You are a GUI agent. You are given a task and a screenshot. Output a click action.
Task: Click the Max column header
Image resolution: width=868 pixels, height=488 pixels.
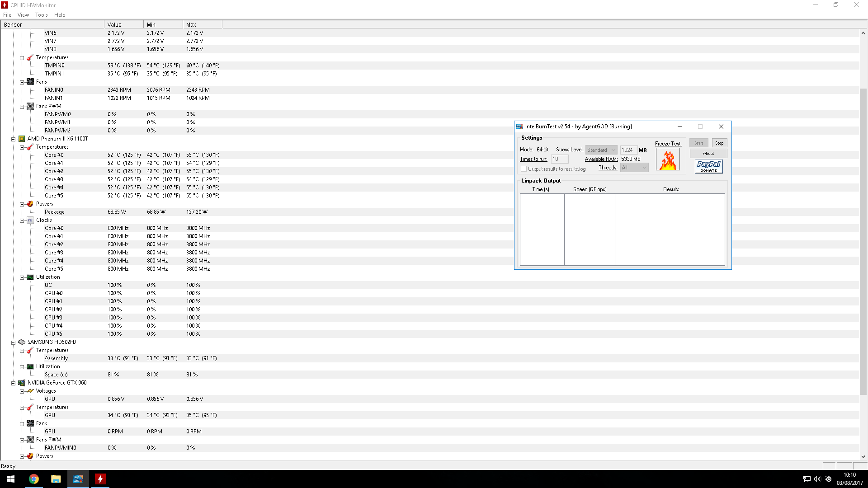203,25
